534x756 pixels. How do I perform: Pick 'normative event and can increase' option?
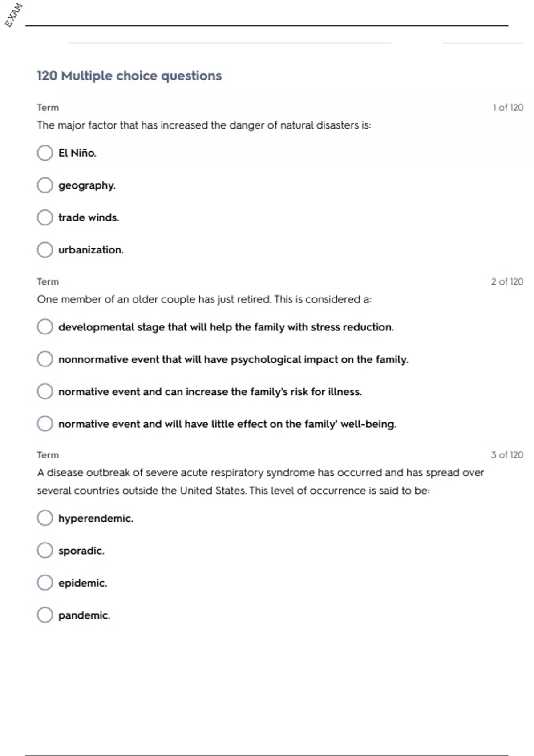(x=45, y=392)
